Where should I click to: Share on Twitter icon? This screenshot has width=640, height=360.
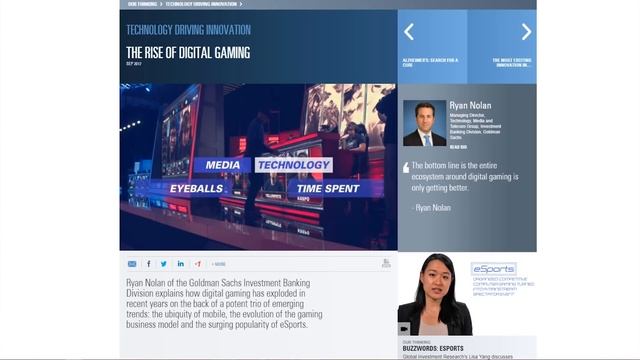point(164,264)
